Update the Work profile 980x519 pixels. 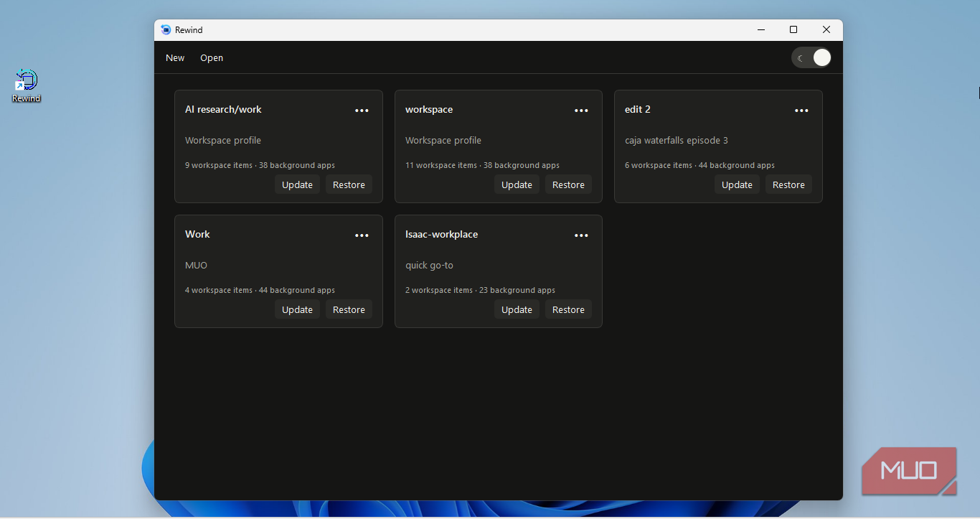pos(297,309)
